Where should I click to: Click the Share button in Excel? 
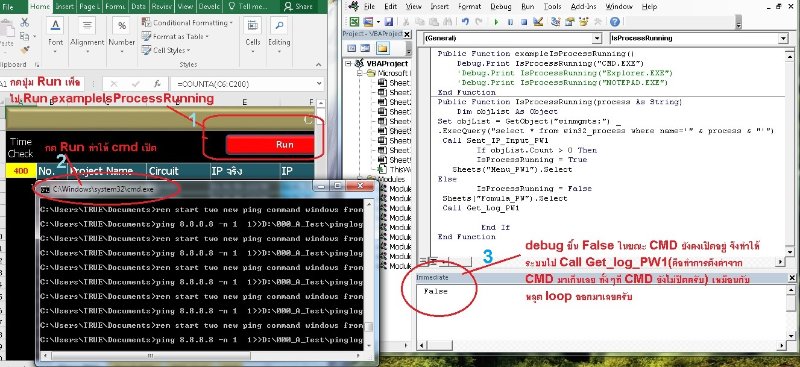point(299,7)
